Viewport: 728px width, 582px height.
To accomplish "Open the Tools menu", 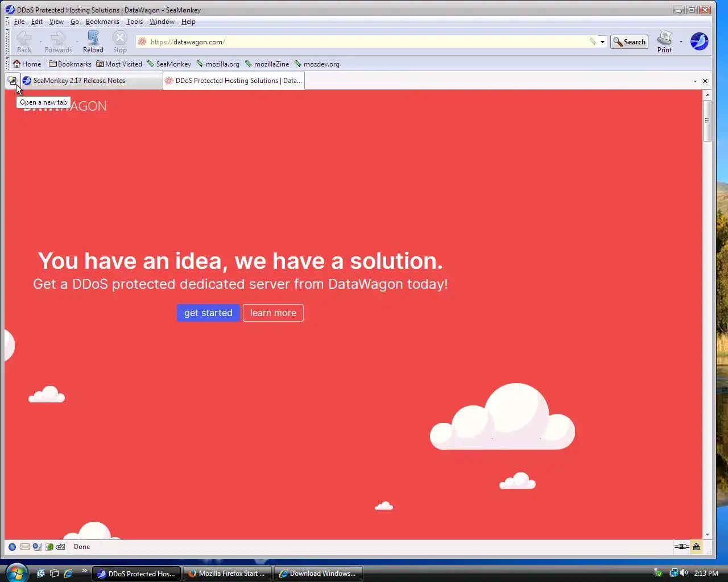I will pyautogui.click(x=134, y=22).
